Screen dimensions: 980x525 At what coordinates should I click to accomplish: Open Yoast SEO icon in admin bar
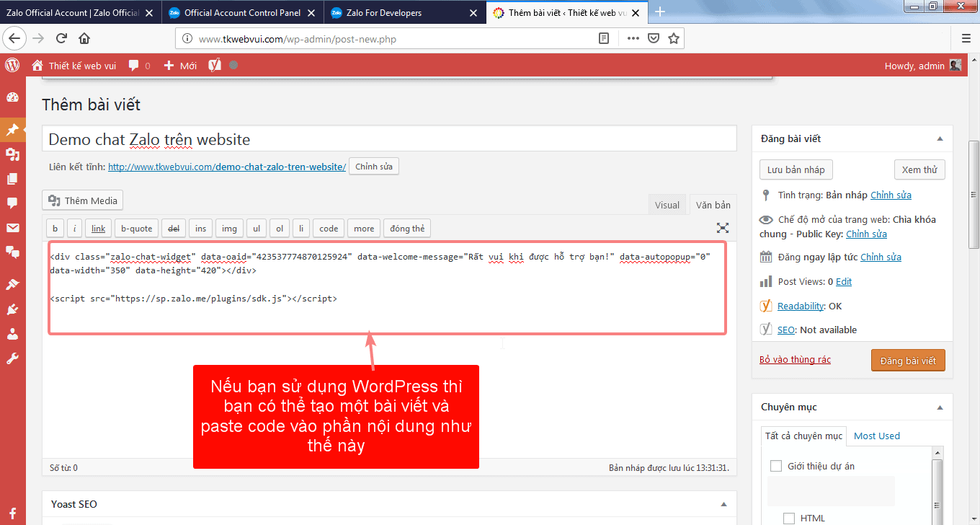215,65
